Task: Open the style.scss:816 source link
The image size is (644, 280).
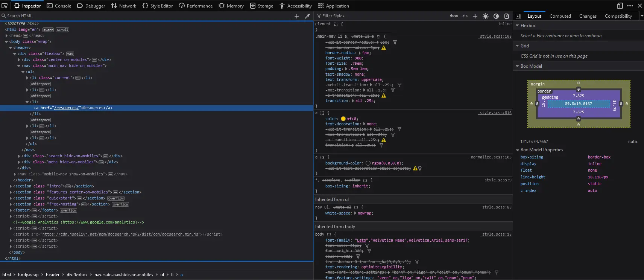Action: coord(495,113)
